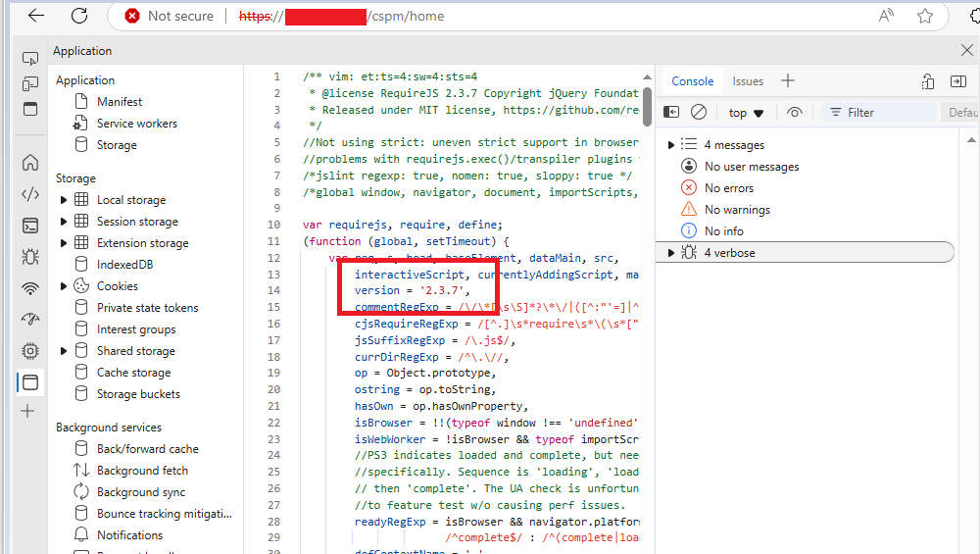The height and width of the screenshot is (554, 980).
Task: Open the Elements tool in activity bar
Action: (x=30, y=194)
